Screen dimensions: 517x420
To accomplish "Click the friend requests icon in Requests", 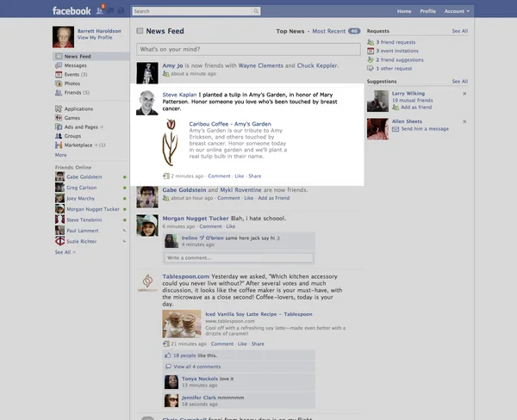I will (x=371, y=42).
